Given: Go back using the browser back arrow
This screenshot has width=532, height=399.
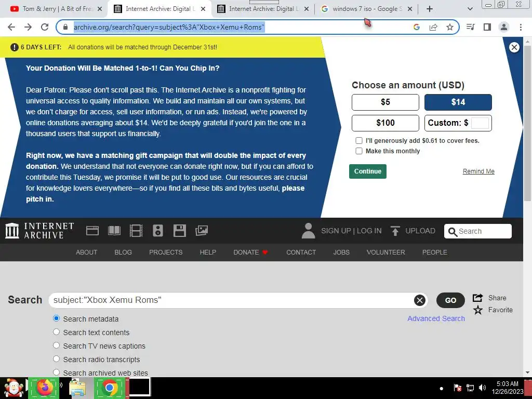Looking at the screenshot, I should click(11, 27).
